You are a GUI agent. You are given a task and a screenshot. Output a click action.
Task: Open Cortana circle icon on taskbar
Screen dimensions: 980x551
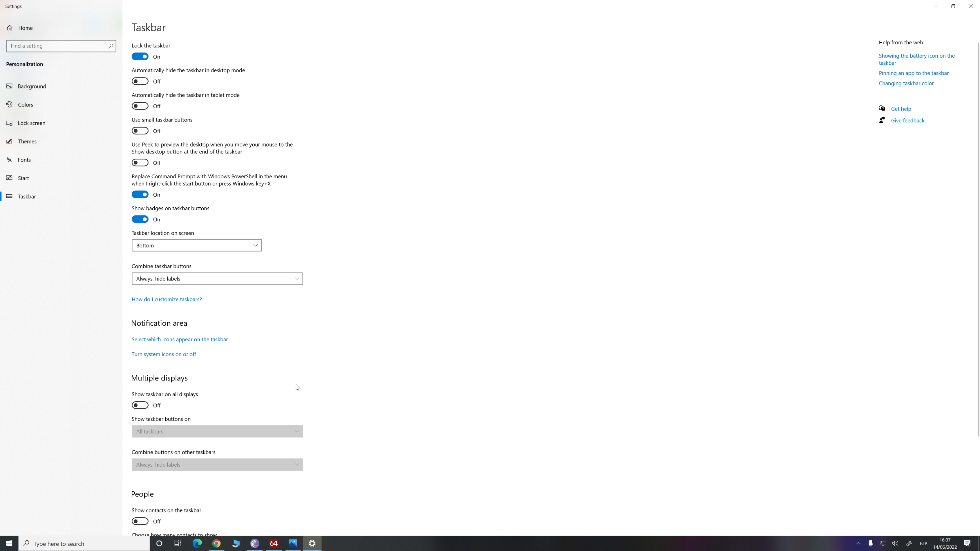[x=159, y=543]
